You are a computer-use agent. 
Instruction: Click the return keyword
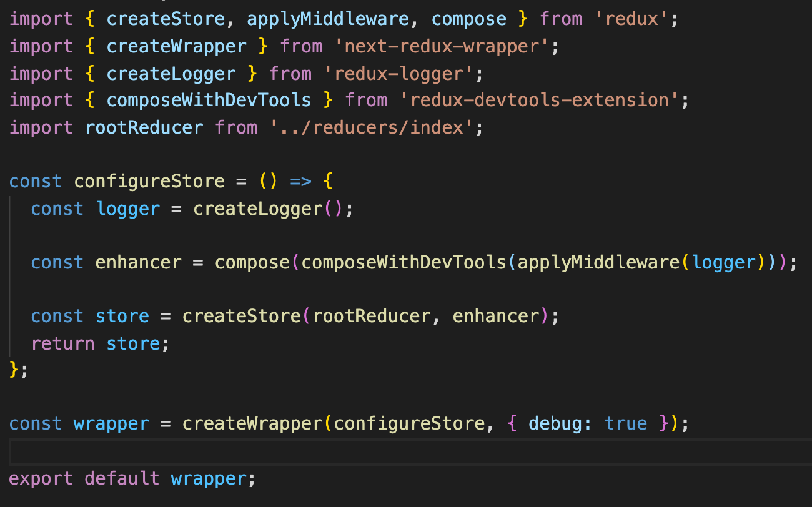click(x=63, y=343)
